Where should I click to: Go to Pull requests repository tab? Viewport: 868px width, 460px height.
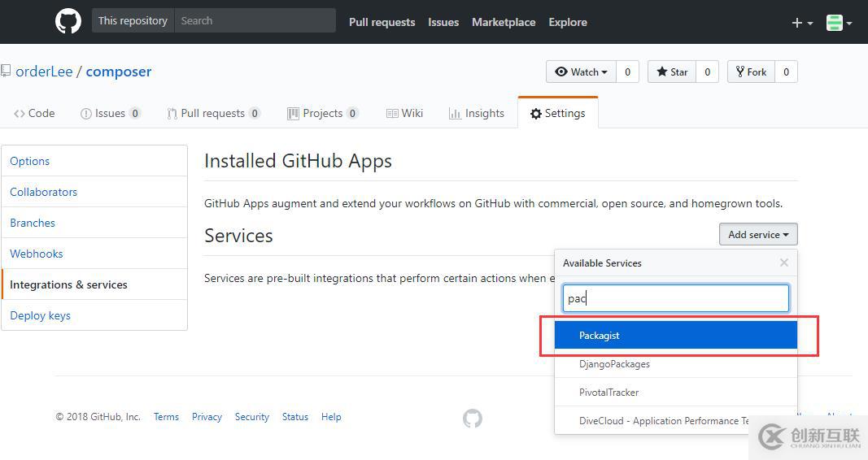click(x=213, y=113)
